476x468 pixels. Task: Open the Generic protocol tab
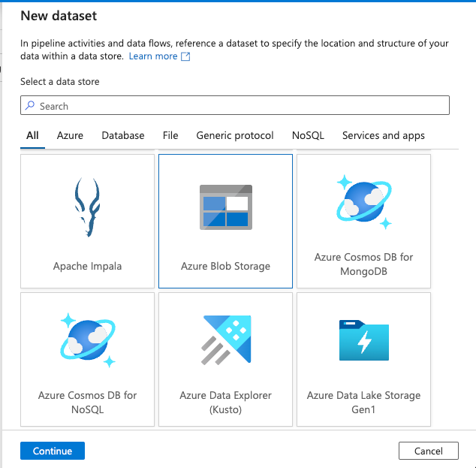(235, 135)
